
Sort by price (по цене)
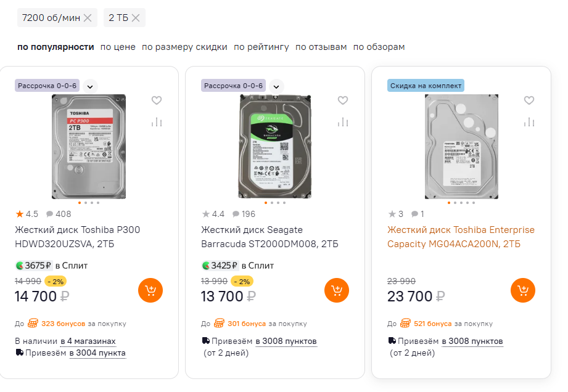[x=118, y=47]
